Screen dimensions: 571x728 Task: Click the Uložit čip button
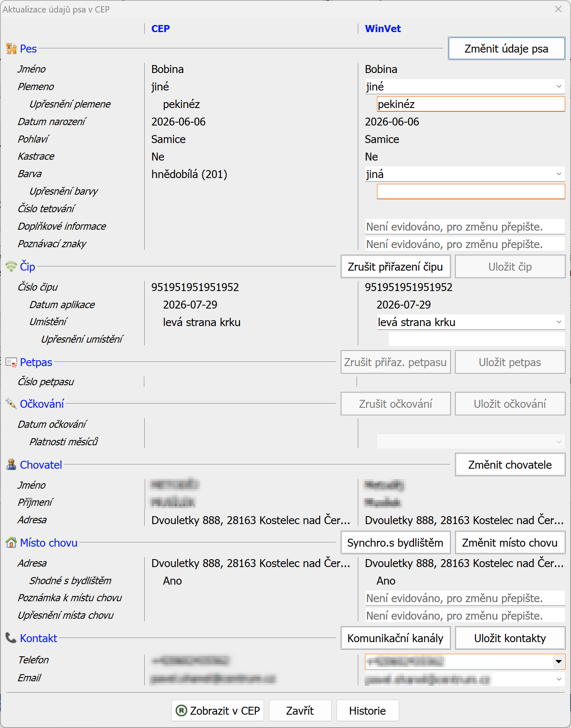tap(510, 267)
